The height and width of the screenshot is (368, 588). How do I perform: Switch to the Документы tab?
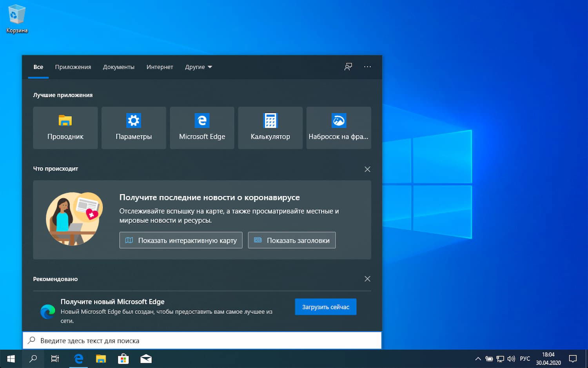[x=118, y=67]
